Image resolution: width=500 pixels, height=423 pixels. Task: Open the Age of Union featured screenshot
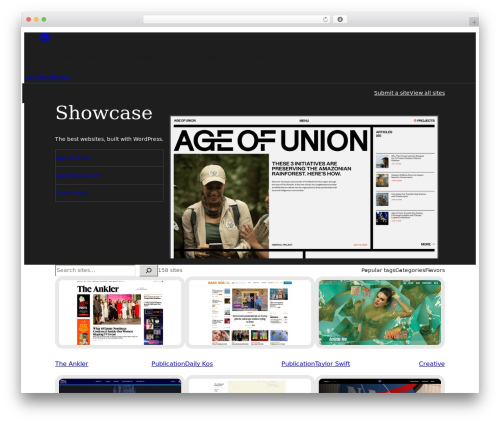click(x=304, y=187)
